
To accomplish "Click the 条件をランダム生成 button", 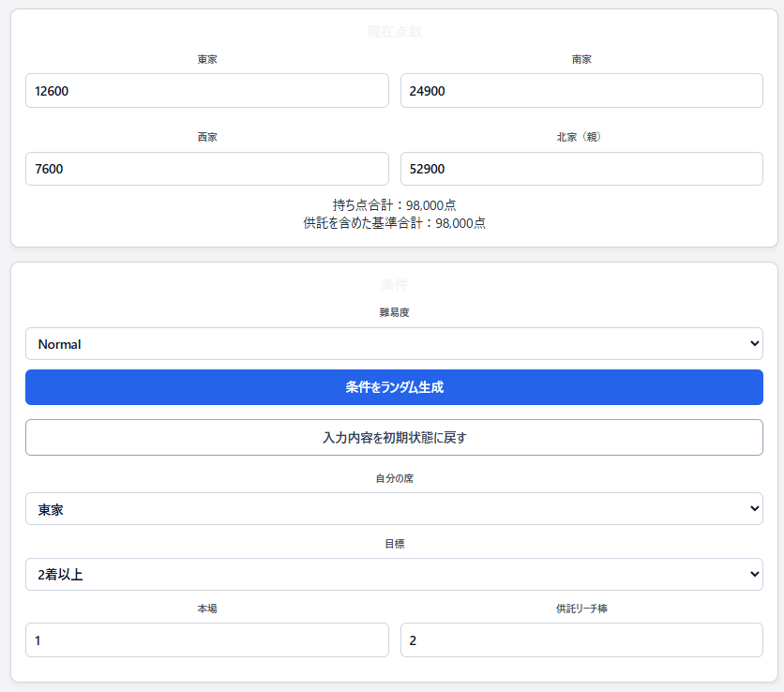I will [394, 387].
